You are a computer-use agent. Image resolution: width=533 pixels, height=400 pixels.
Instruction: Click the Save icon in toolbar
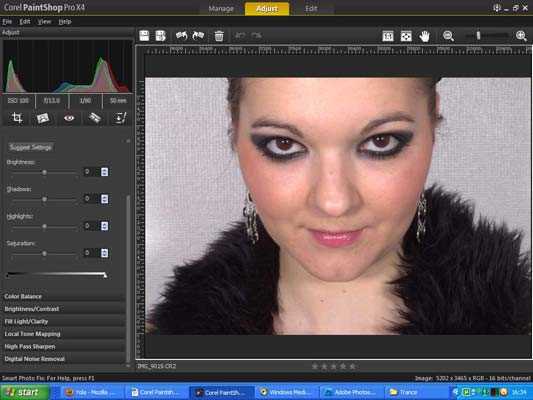(144, 35)
